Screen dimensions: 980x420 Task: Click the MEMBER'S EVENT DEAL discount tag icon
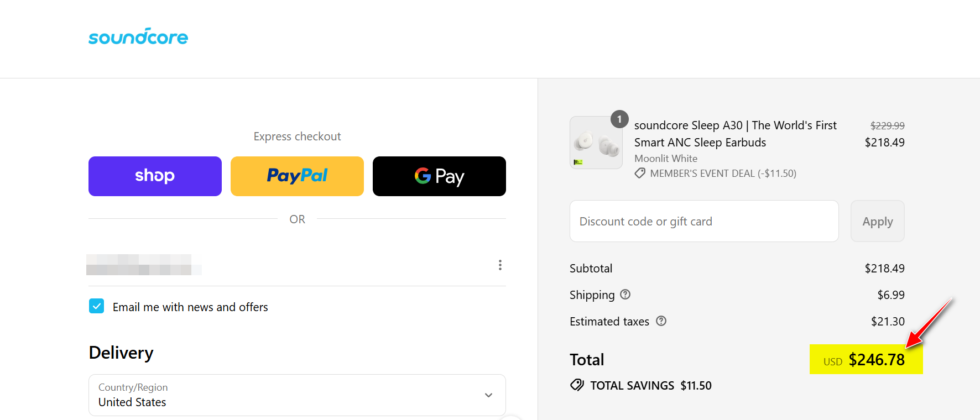640,173
